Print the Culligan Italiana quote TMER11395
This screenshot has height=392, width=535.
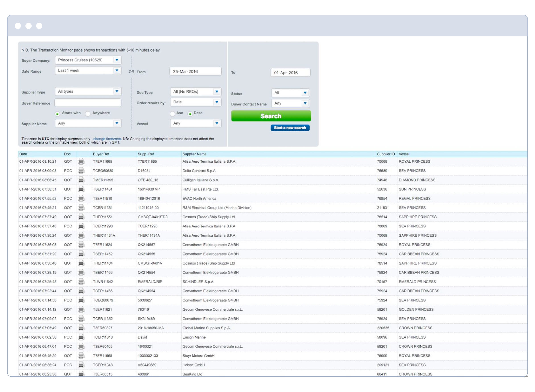81,180
